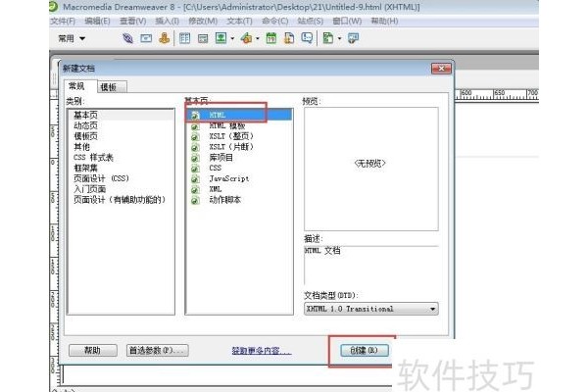588x392 pixels.
Task: Click the Comment insert icon
Action: [x=307, y=38]
